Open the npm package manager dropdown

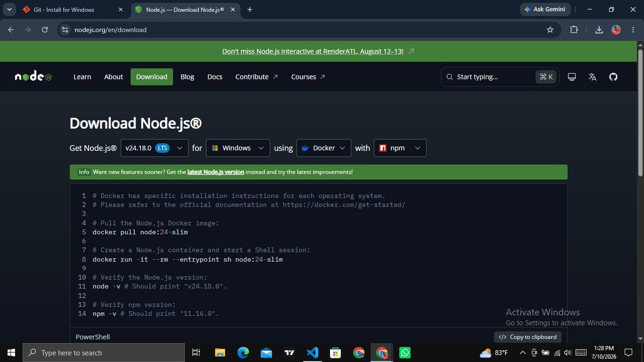[400, 148]
